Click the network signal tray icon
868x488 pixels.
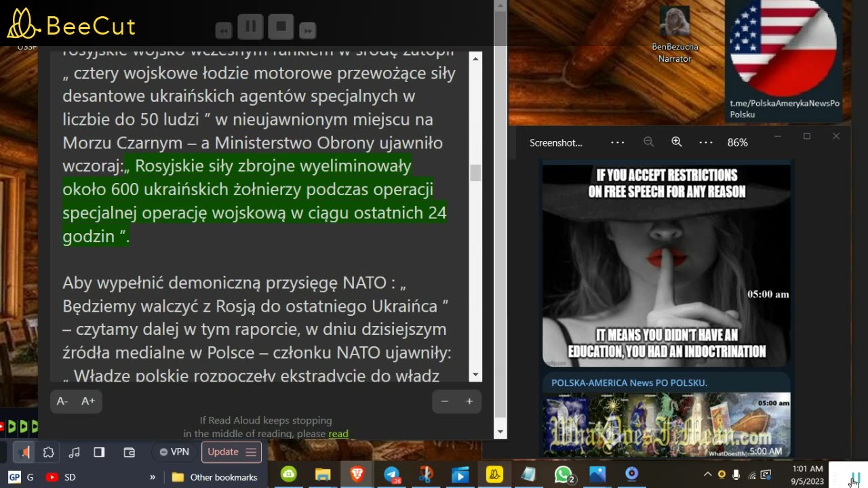(x=751, y=474)
